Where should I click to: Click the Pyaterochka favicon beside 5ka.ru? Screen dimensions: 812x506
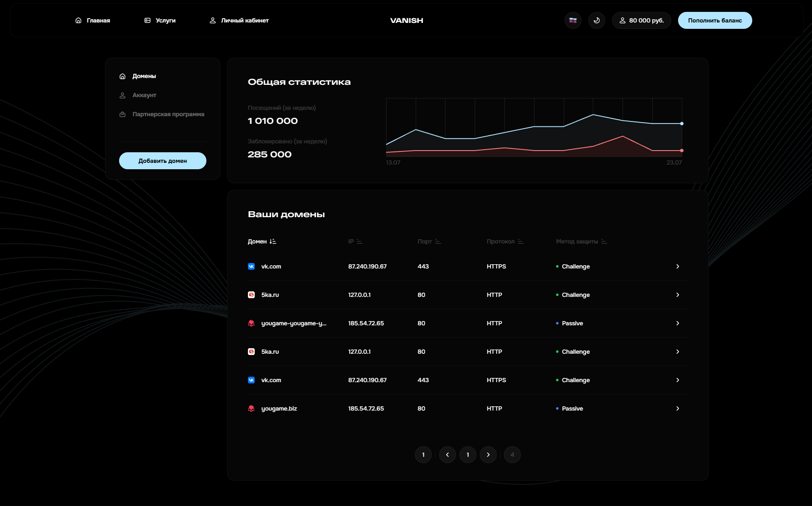[252, 294]
